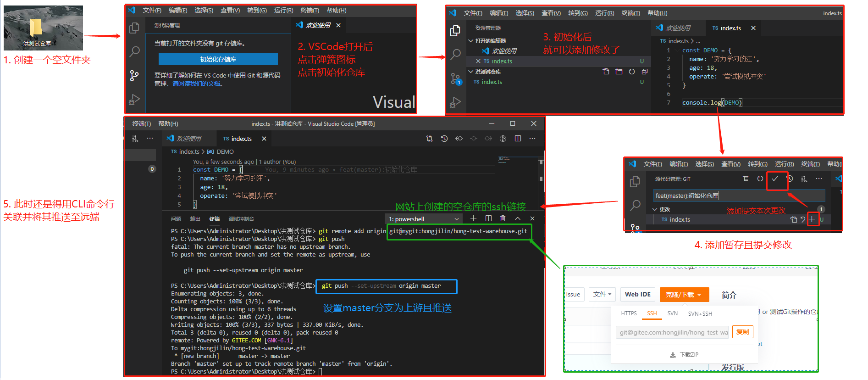Open Run and Debug icon in 资源管理器 window

(x=455, y=102)
